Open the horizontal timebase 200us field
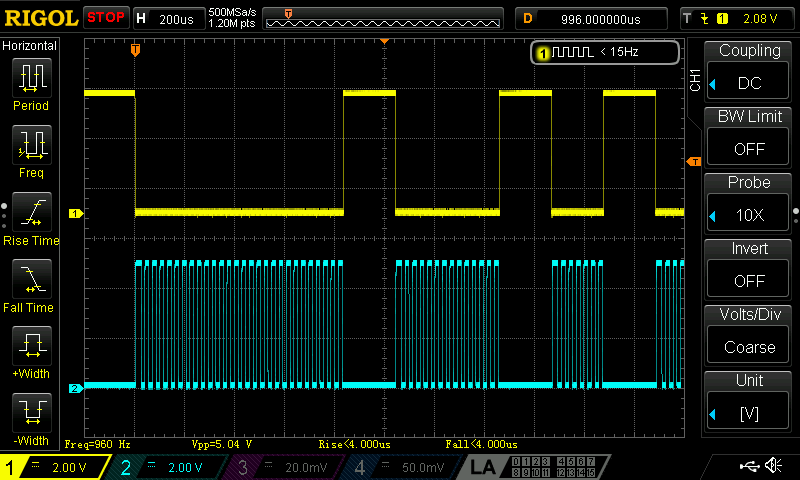This screenshot has height=480, width=800. (169, 19)
